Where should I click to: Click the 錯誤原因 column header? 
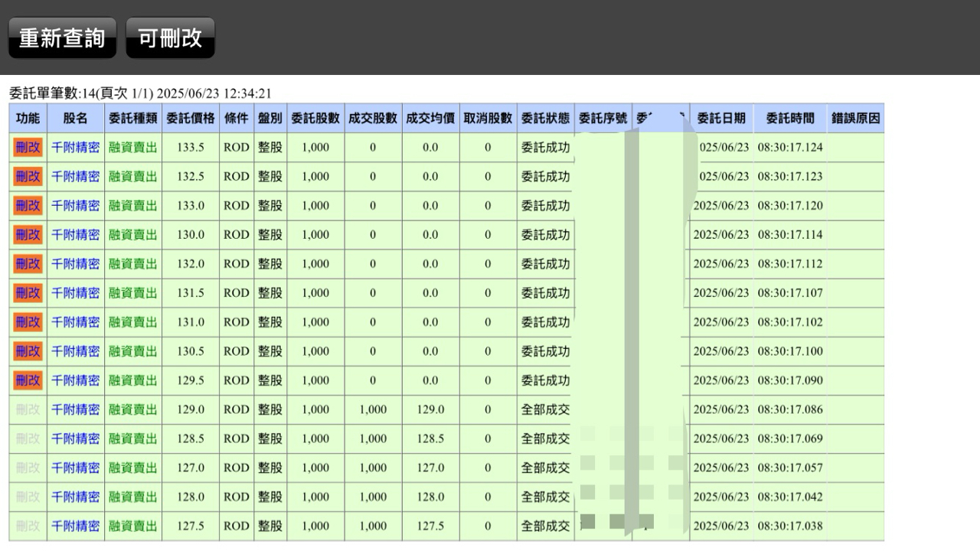tap(855, 119)
